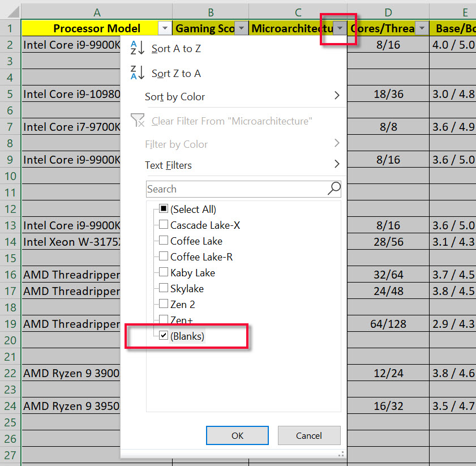Uncheck the (Blanks) checkbox
The height and width of the screenshot is (466, 476).
click(x=164, y=335)
